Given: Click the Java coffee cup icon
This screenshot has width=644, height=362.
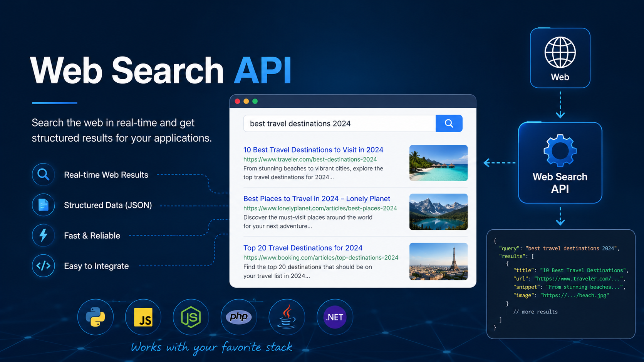Looking at the screenshot, I should click(287, 317).
